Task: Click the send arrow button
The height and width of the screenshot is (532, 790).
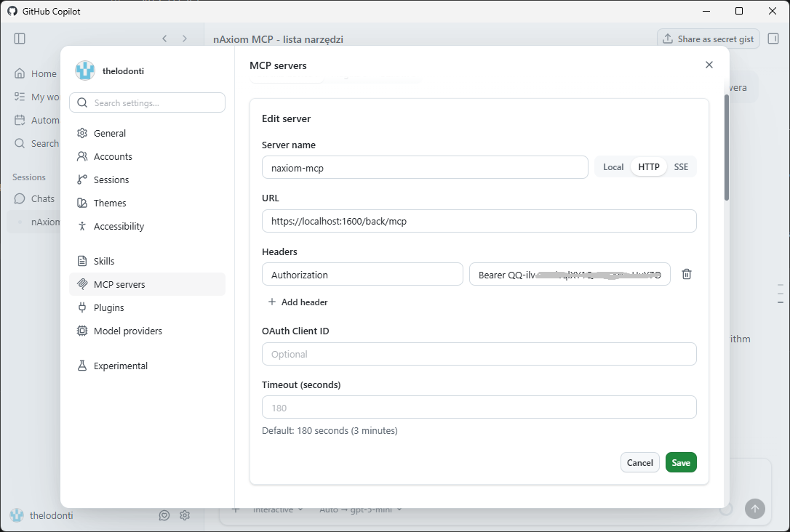Action: tap(755, 509)
